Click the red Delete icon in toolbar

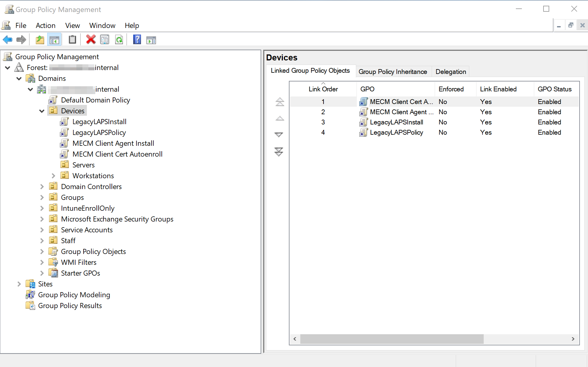[91, 39]
